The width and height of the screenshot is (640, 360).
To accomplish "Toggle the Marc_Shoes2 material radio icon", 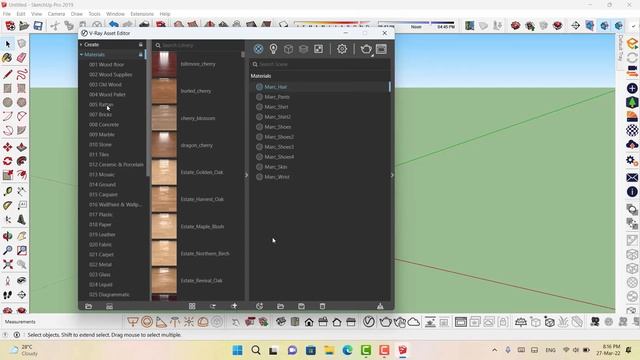I will click(259, 137).
